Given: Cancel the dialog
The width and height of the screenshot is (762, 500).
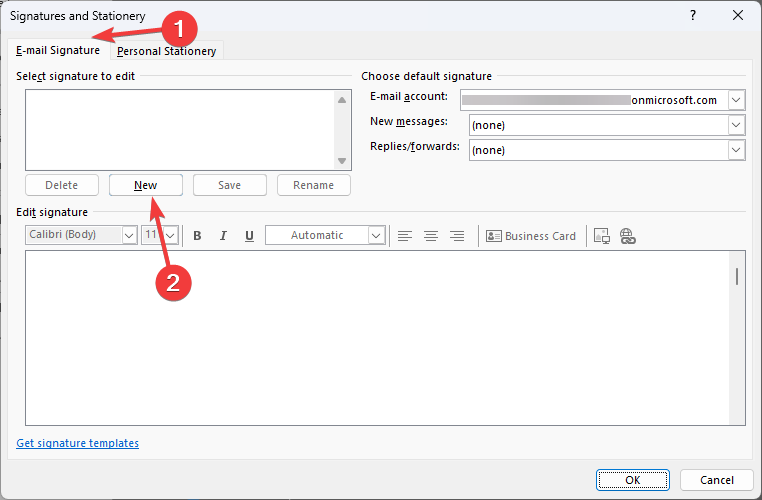Looking at the screenshot, I should [717, 480].
